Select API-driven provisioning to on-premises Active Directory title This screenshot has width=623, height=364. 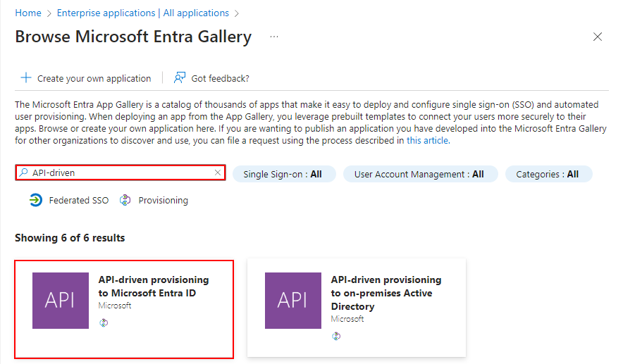click(385, 293)
